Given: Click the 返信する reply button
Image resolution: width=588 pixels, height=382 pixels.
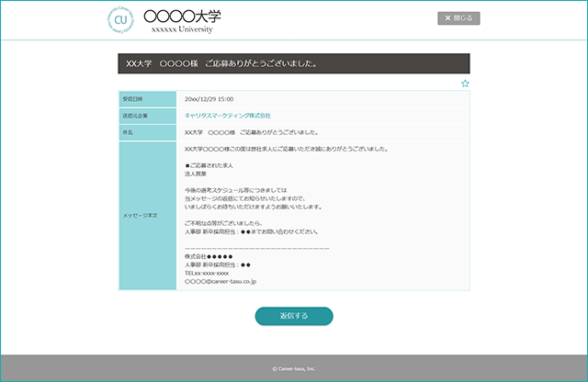Looking at the screenshot, I should [x=294, y=316].
